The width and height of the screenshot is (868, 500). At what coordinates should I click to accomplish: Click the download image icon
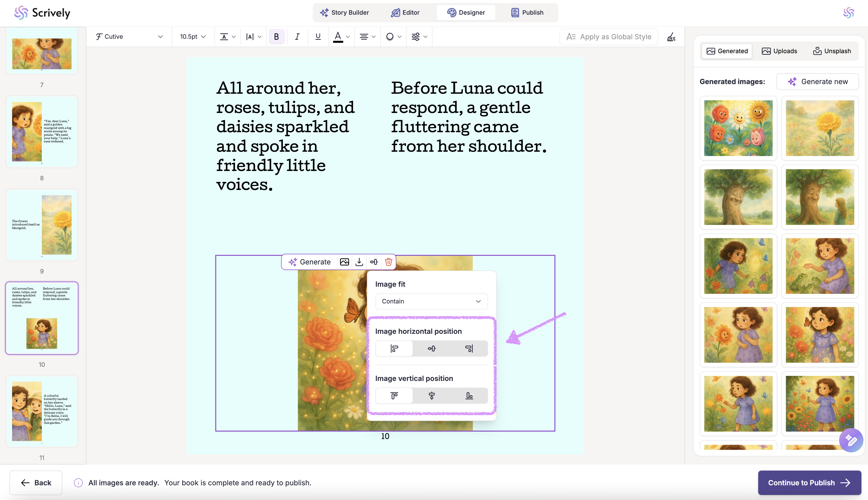pyautogui.click(x=359, y=262)
